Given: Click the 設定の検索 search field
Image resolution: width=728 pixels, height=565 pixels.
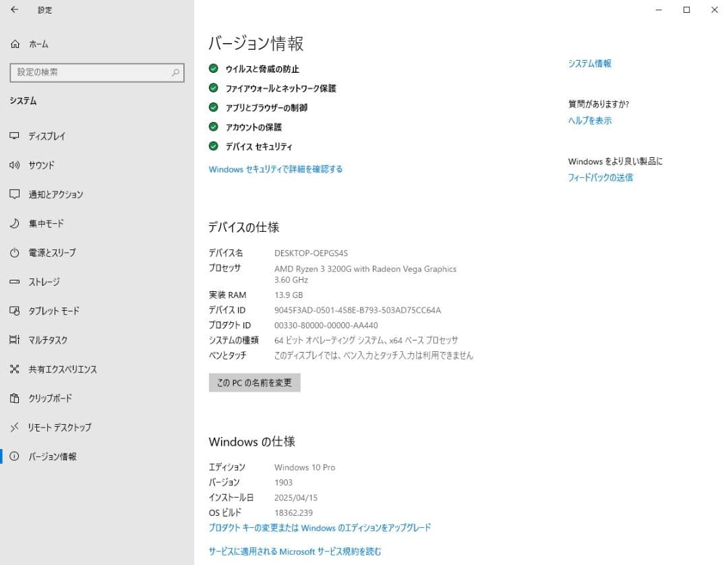Looking at the screenshot, I should [97, 72].
